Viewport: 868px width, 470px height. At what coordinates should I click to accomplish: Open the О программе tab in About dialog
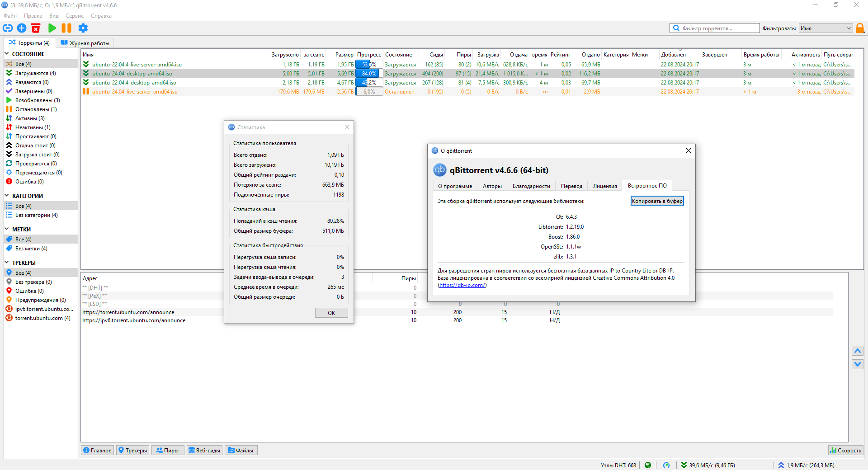click(455, 186)
